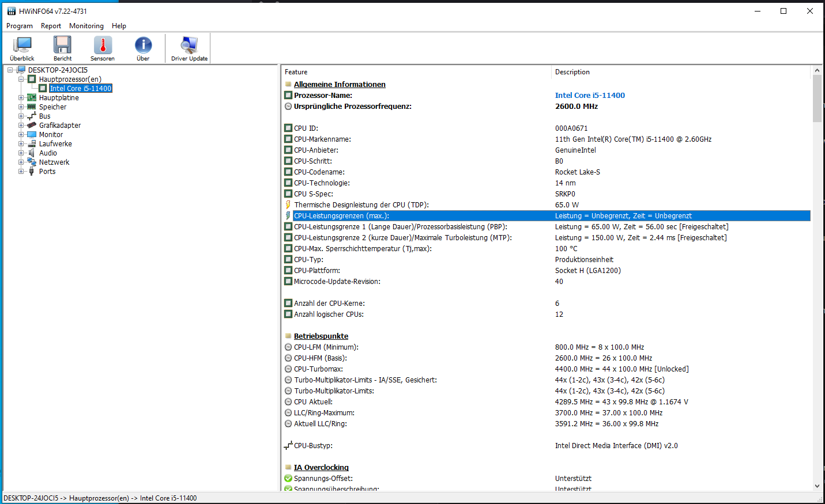825x504 pixels.
Task: Click the bus icon beside Bus
Action: [x=32, y=116]
